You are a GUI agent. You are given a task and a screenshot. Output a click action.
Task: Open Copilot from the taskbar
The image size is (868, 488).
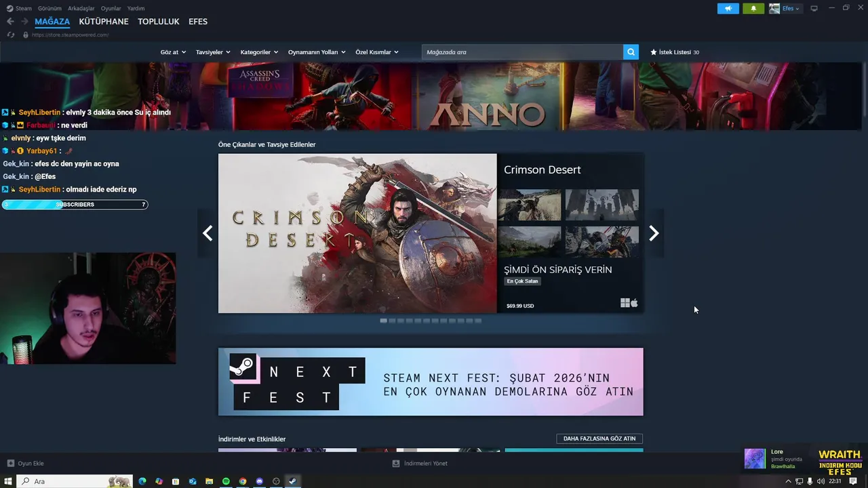click(x=159, y=481)
